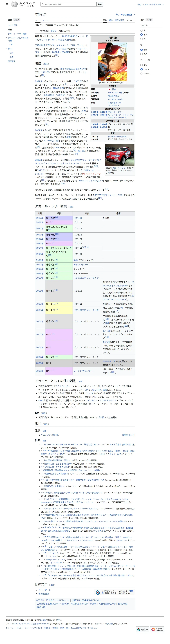Viewport: 170px width, 644px height.
Task: Jump to CM in the contents sidebar
Action: click(11, 44)
